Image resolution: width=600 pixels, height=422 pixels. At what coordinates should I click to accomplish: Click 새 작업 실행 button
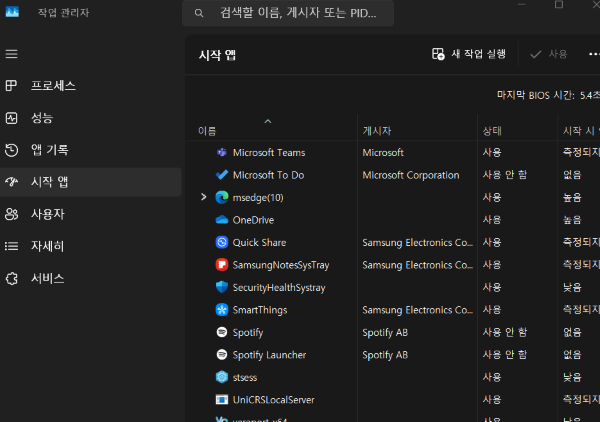click(469, 54)
